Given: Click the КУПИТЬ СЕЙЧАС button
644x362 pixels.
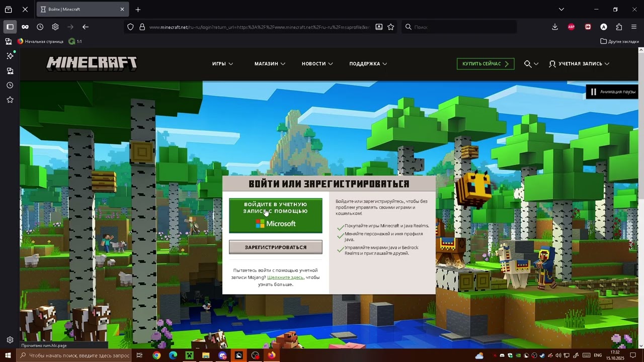Looking at the screenshot, I should click(x=486, y=64).
